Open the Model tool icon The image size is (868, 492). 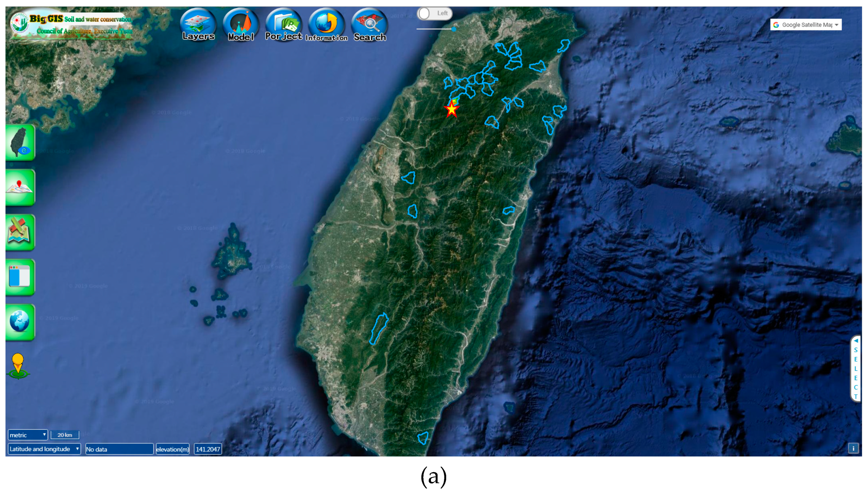[x=241, y=24]
